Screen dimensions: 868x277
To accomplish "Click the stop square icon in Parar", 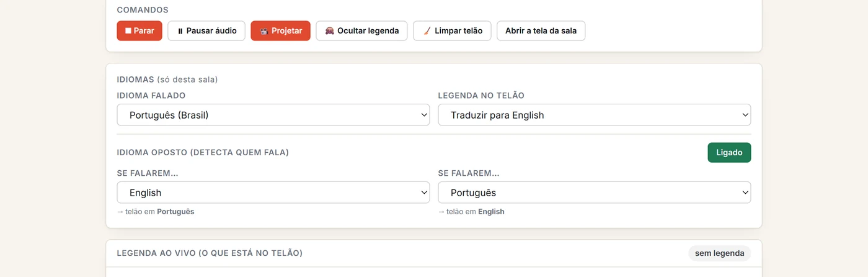I will pyautogui.click(x=128, y=30).
